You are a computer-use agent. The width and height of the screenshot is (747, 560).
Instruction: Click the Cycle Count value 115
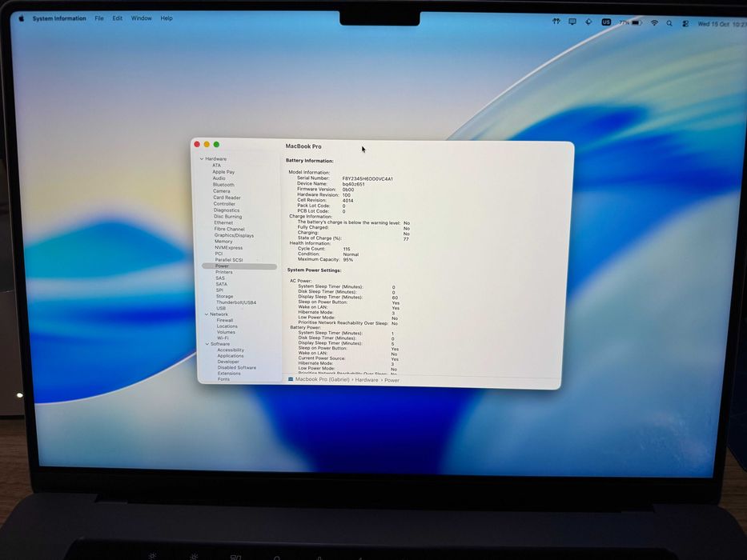click(347, 249)
